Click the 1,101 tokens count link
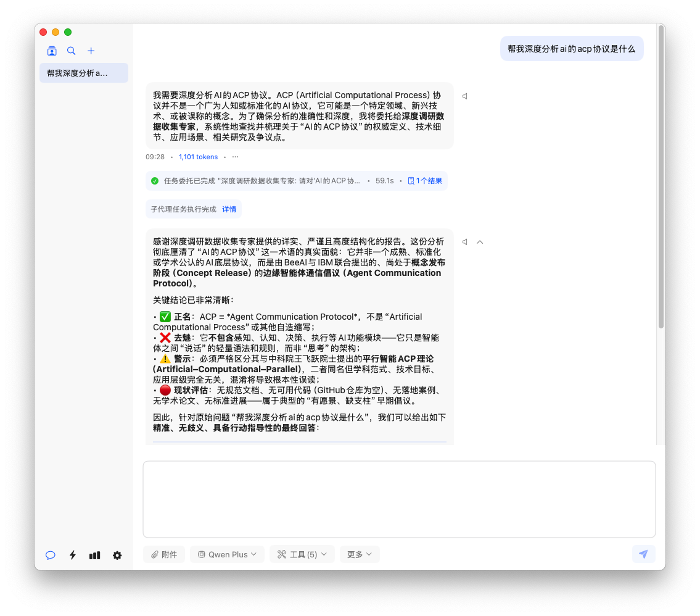The height and width of the screenshot is (616, 700). point(198,157)
